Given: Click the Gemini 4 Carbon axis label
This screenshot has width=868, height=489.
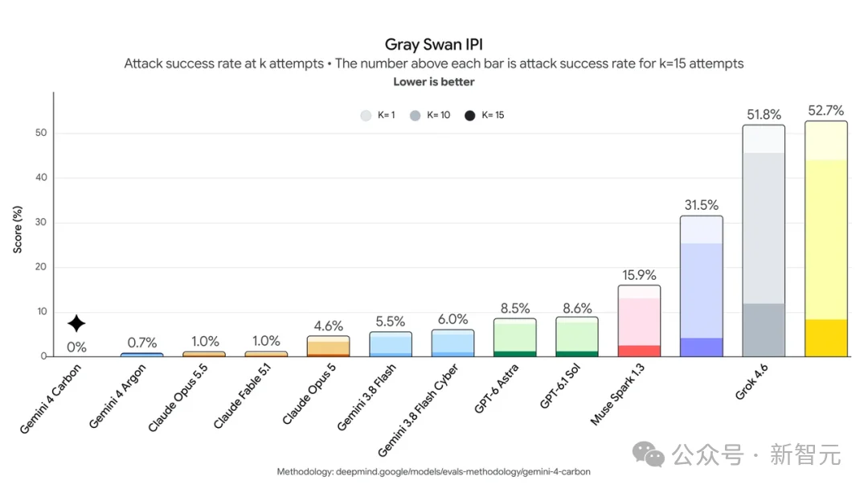Looking at the screenshot, I should 51,399.
